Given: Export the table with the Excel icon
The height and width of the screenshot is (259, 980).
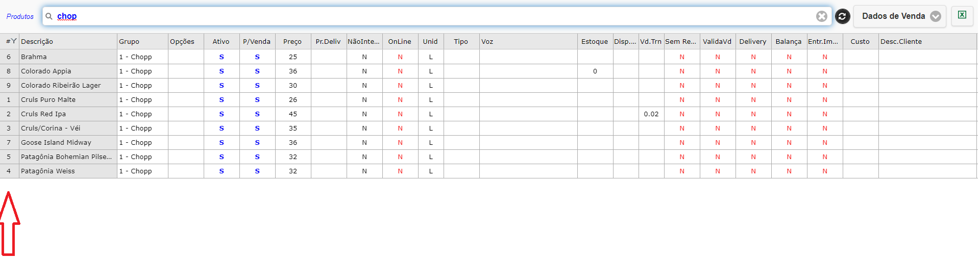Looking at the screenshot, I should (962, 15).
